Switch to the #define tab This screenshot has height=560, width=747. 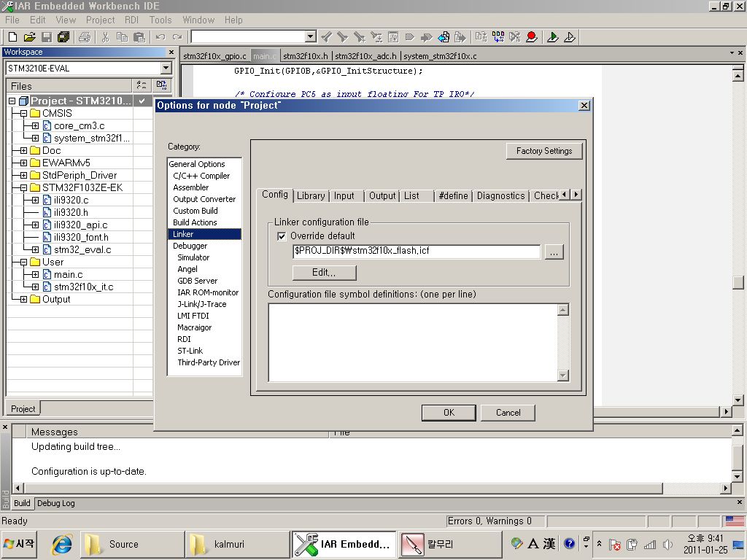(454, 195)
